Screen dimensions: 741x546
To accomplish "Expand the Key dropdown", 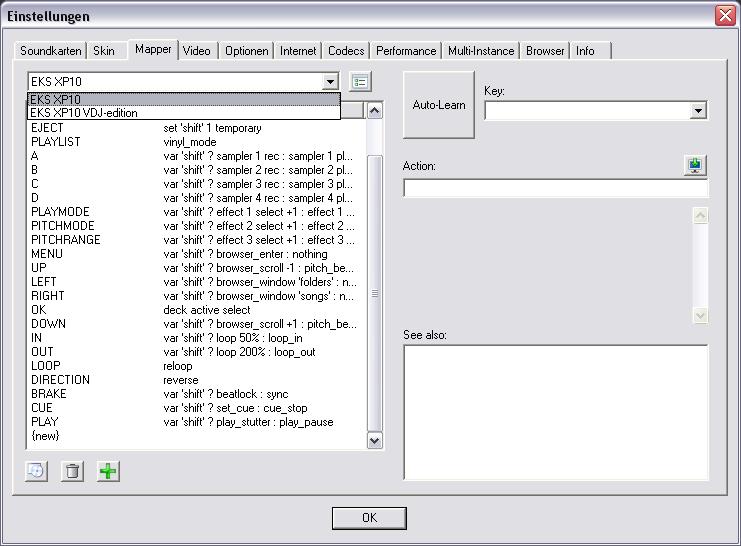I will click(698, 111).
